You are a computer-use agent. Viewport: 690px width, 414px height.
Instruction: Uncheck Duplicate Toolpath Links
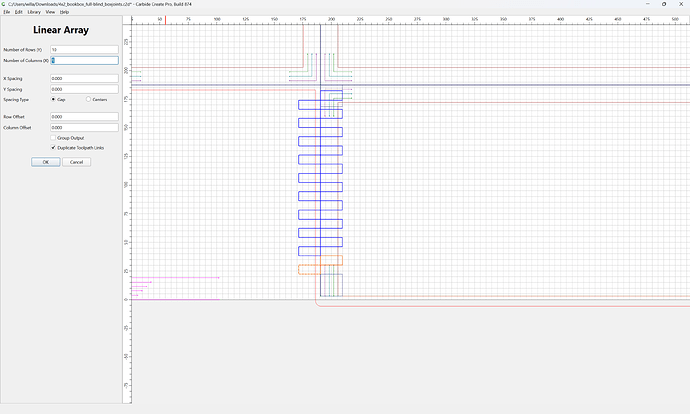[53, 148]
